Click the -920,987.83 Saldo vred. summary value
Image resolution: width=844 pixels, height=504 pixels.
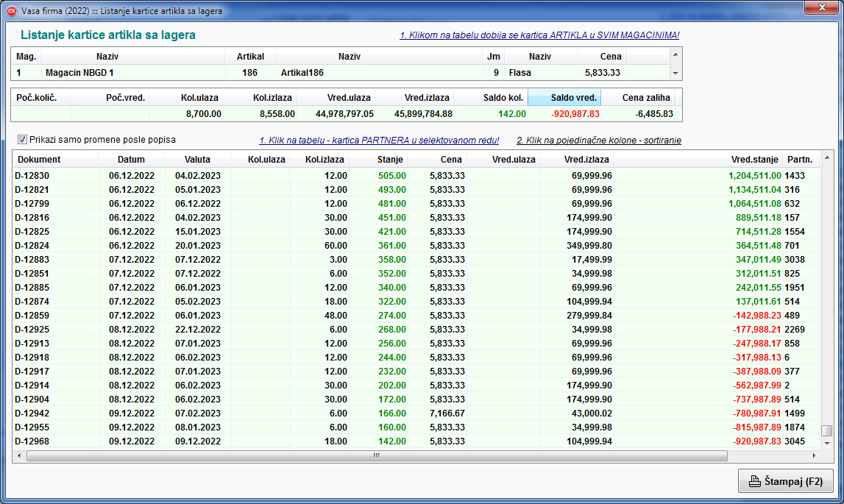tap(575, 114)
